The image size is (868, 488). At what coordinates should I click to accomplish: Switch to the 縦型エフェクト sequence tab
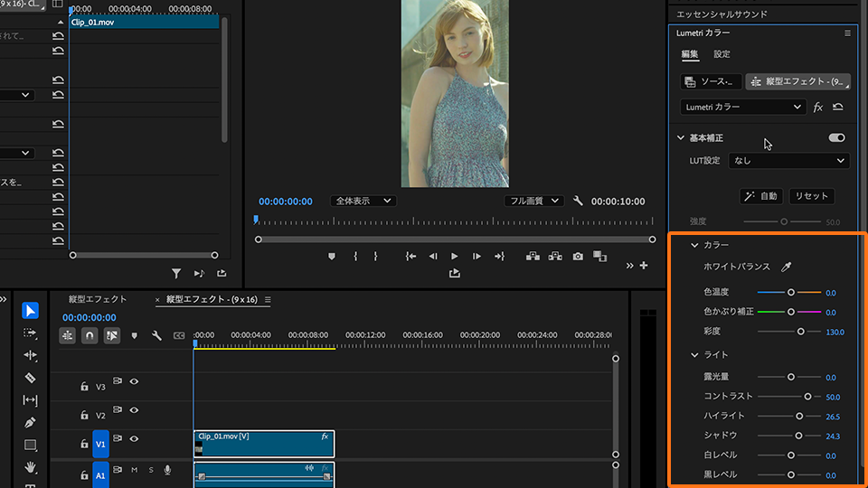tap(98, 299)
